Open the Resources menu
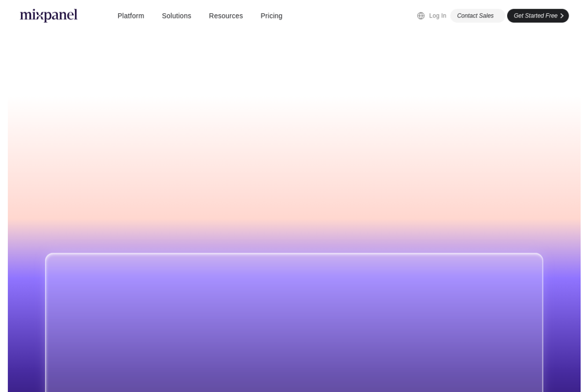588x392 pixels. (226, 16)
